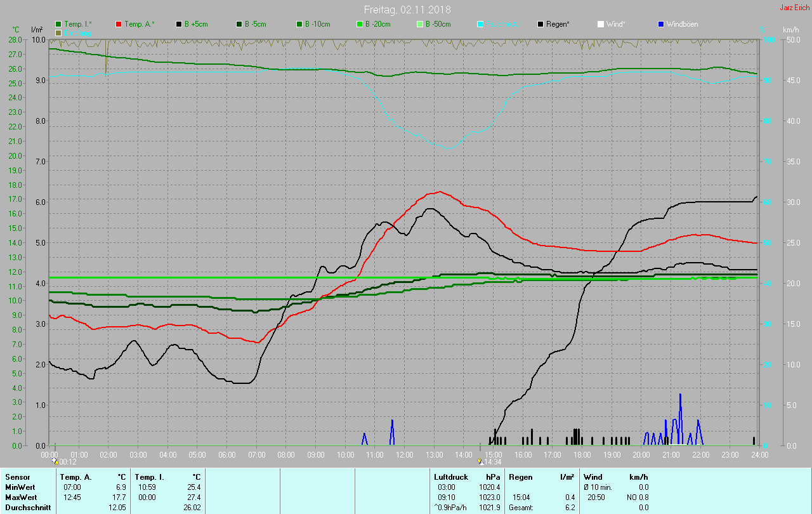The image size is (812, 514).
Task: Click the Empfang legend swatch
Action: coord(59,32)
